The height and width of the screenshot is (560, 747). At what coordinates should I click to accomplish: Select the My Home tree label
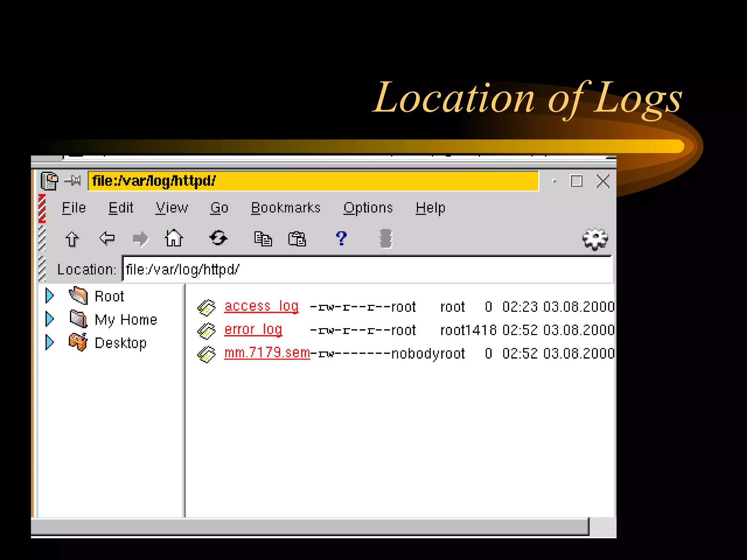click(x=126, y=320)
